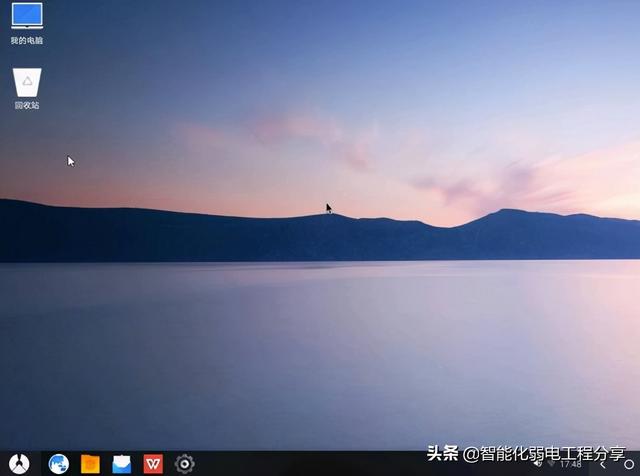Click the empty taskbar area beside the gear
The image size is (640, 476).
click(306, 464)
